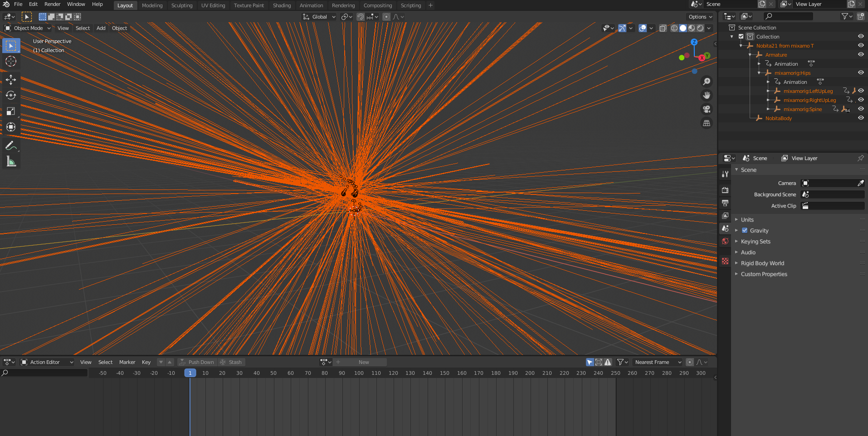Click the Push Down button
Viewport: 868px width, 436px height.
(197, 362)
